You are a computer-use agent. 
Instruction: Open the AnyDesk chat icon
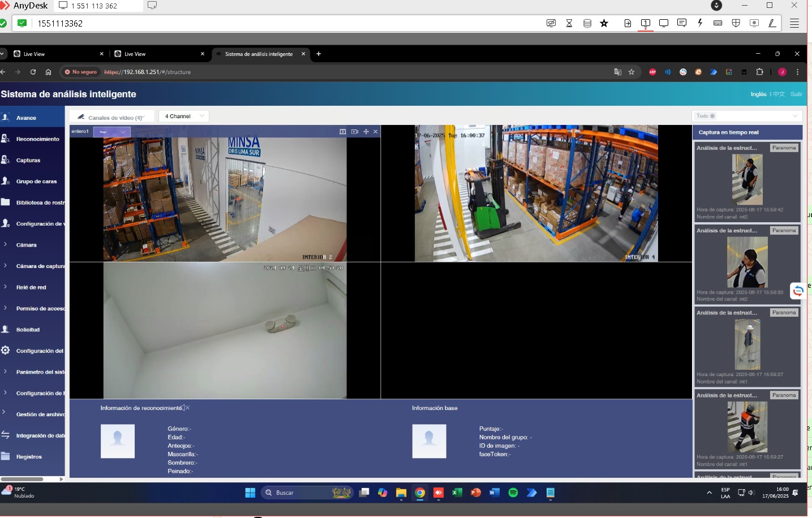tap(682, 23)
